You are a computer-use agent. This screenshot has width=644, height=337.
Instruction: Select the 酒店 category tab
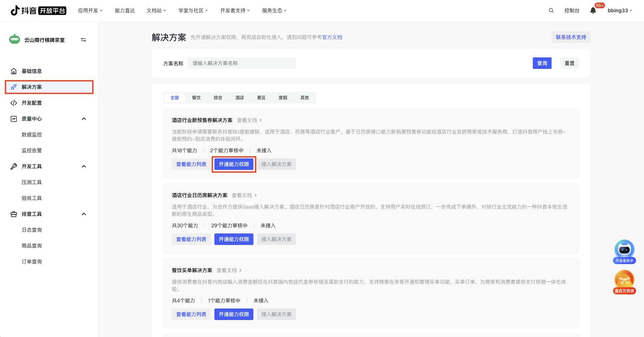(240, 98)
